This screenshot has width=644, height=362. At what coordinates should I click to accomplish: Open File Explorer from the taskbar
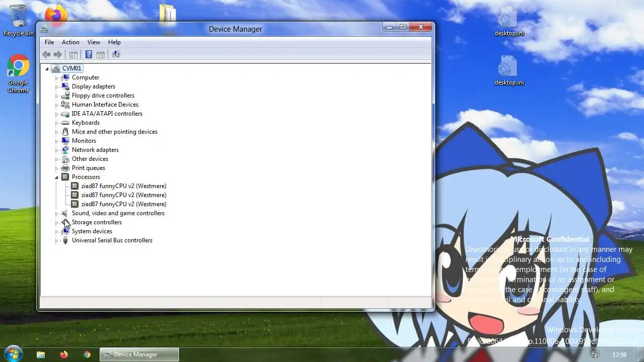click(x=41, y=354)
